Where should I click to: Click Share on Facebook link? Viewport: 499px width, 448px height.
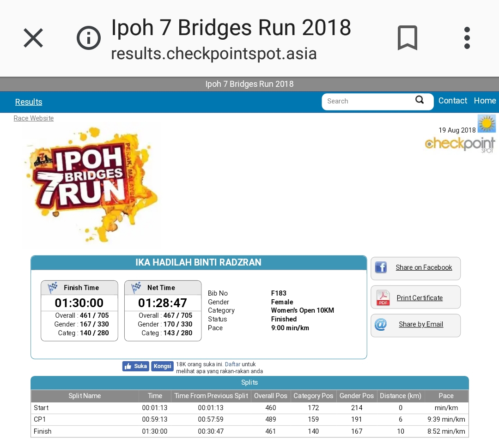424,267
